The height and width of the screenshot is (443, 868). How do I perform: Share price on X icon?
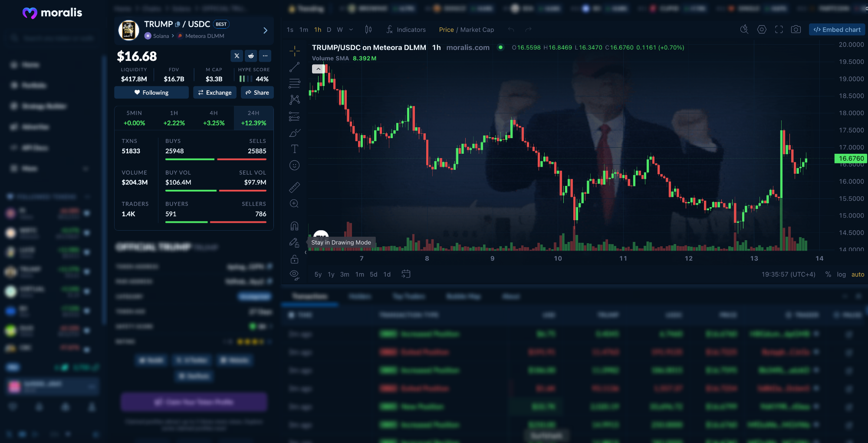(237, 56)
